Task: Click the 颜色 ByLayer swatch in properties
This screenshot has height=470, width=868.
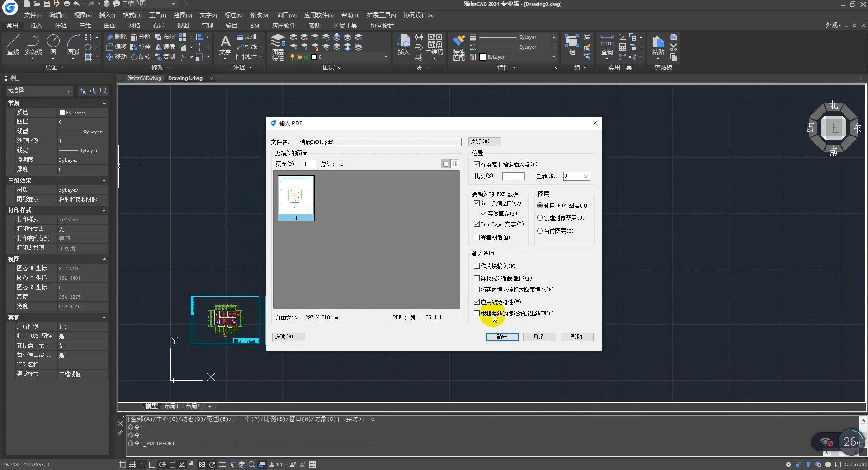Action: pos(62,113)
